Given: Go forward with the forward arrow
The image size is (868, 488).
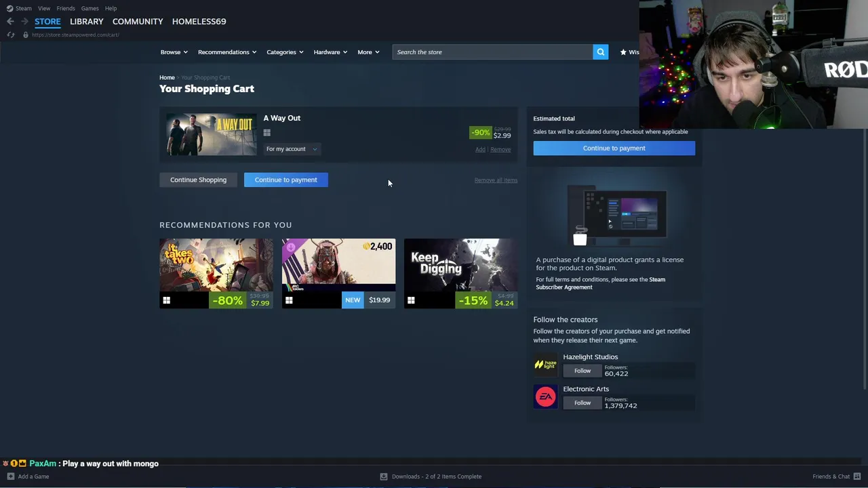Looking at the screenshot, I should [x=24, y=22].
